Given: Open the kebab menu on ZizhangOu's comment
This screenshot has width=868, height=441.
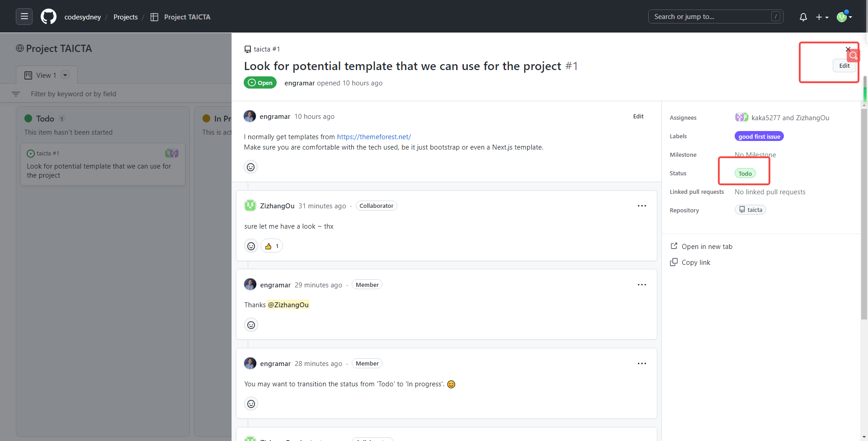Looking at the screenshot, I should (642, 206).
